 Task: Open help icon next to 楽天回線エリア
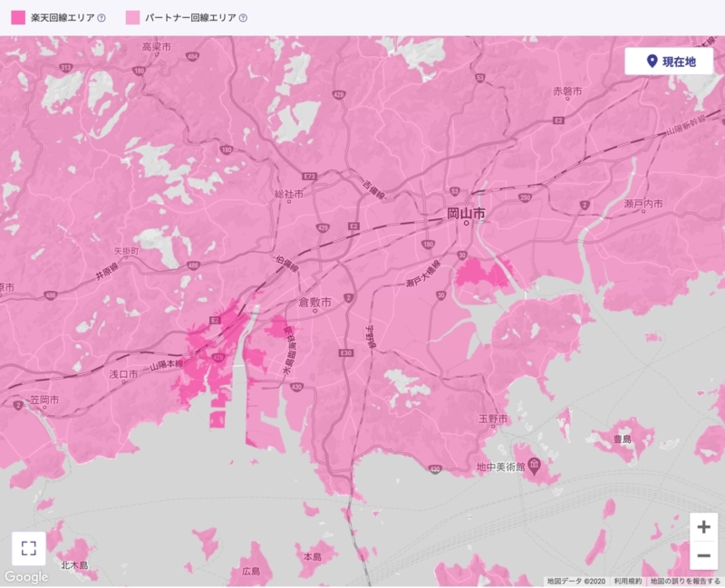pyautogui.click(x=101, y=18)
